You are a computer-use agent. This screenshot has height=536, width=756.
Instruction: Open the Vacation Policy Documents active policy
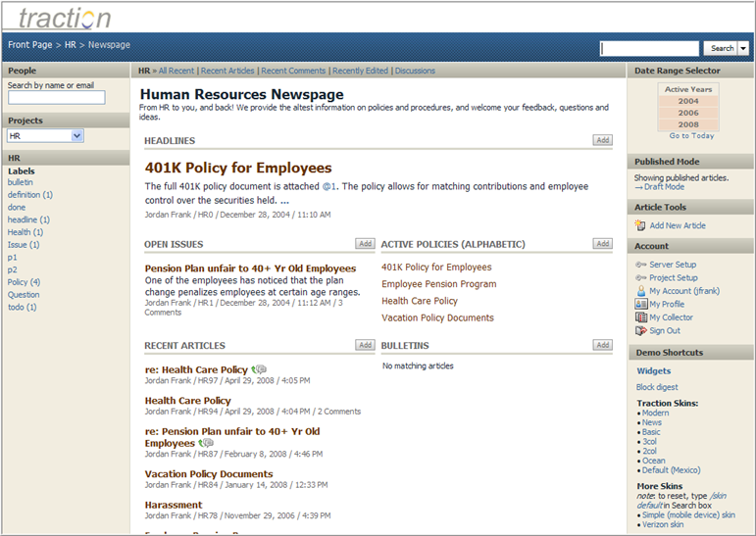(x=437, y=317)
